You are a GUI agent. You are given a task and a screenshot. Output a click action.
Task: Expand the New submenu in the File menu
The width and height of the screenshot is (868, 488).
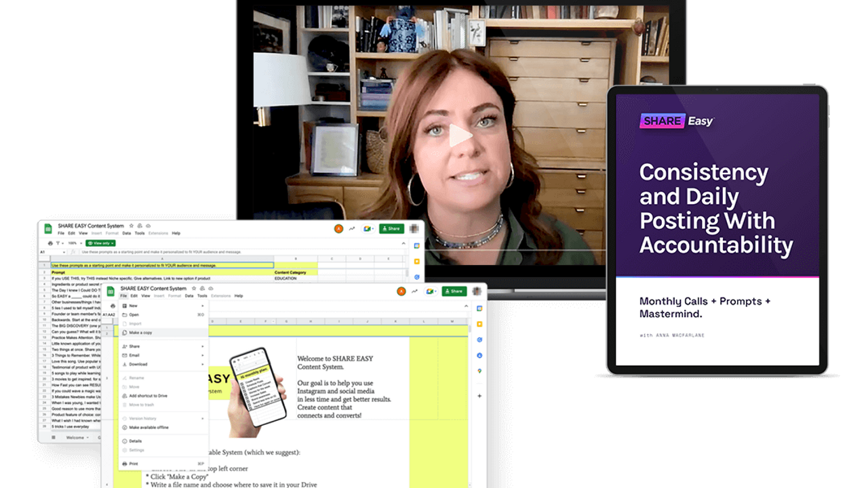202,306
